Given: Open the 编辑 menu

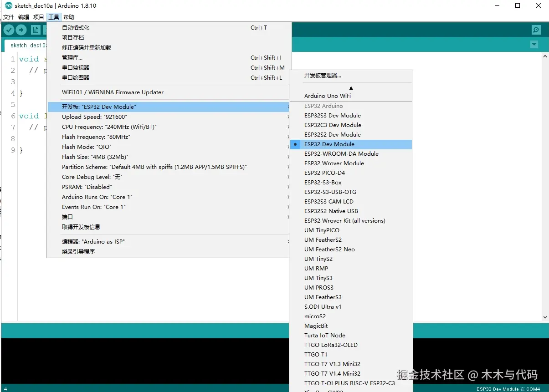Looking at the screenshot, I should click(24, 17).
